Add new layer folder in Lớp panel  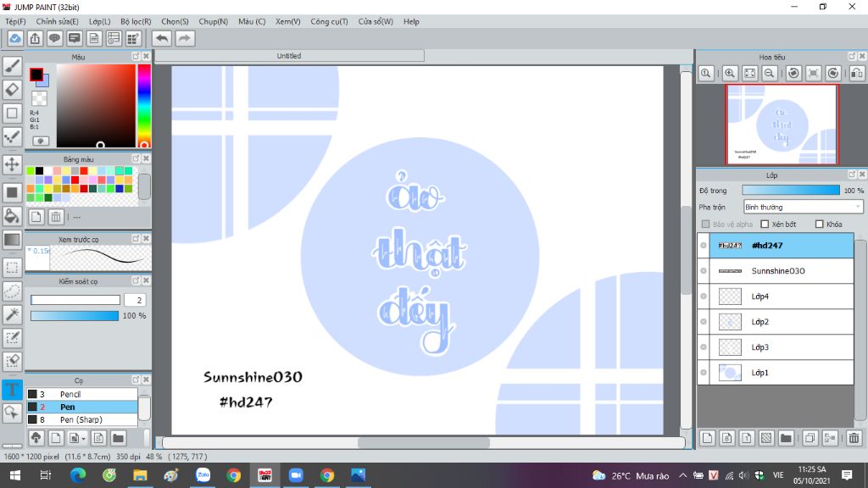[x=786, y=438]
